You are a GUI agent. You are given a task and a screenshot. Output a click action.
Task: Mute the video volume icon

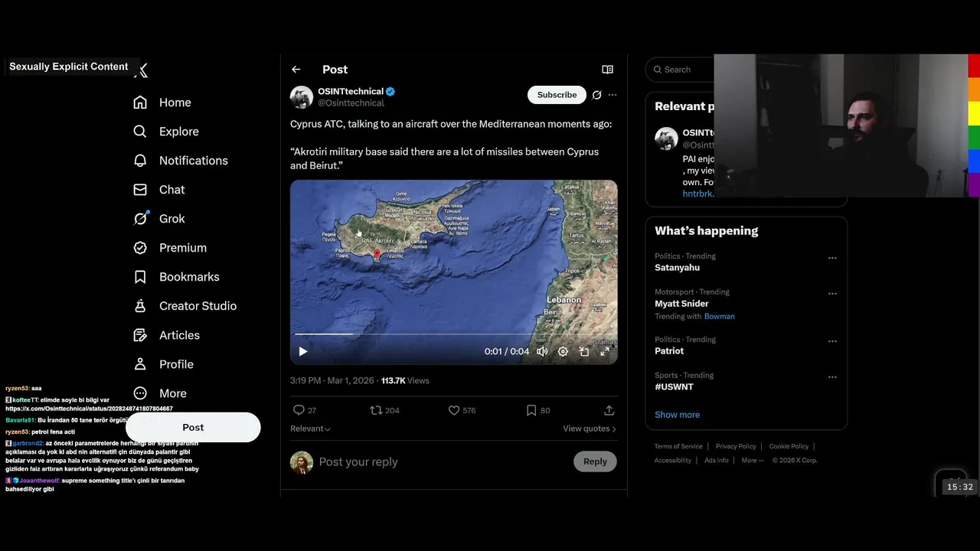[542, 351]
